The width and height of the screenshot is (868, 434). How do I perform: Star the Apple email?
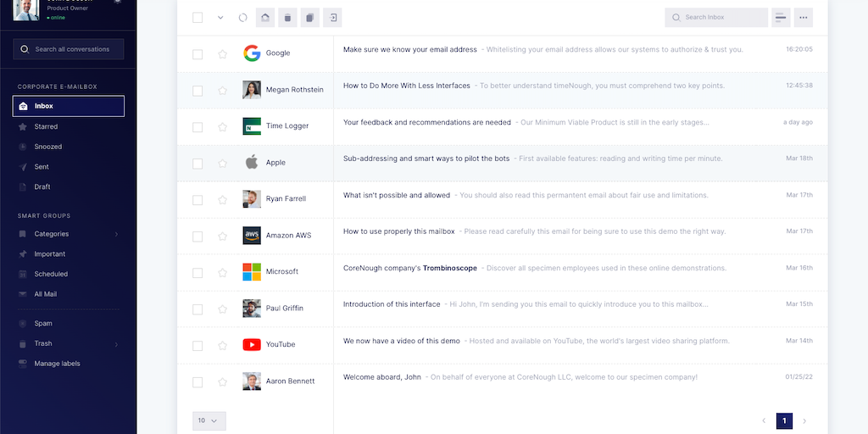[x=223, y=164]
